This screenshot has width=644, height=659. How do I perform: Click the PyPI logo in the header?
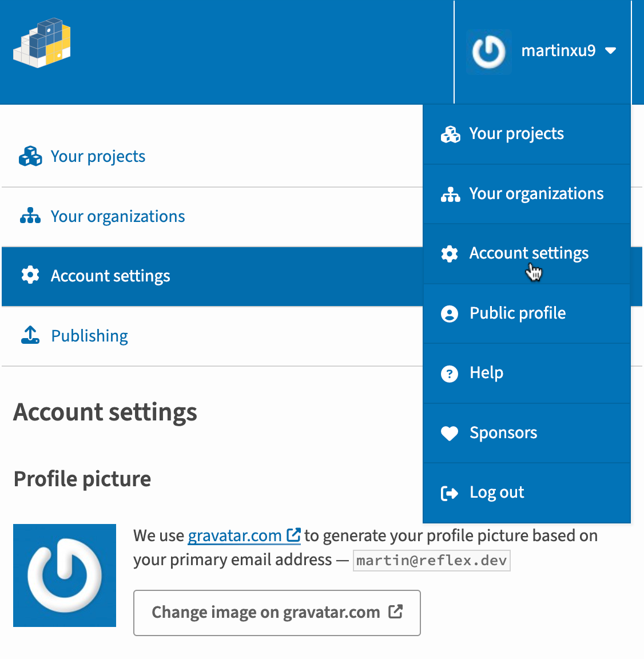tap(42, 43)
